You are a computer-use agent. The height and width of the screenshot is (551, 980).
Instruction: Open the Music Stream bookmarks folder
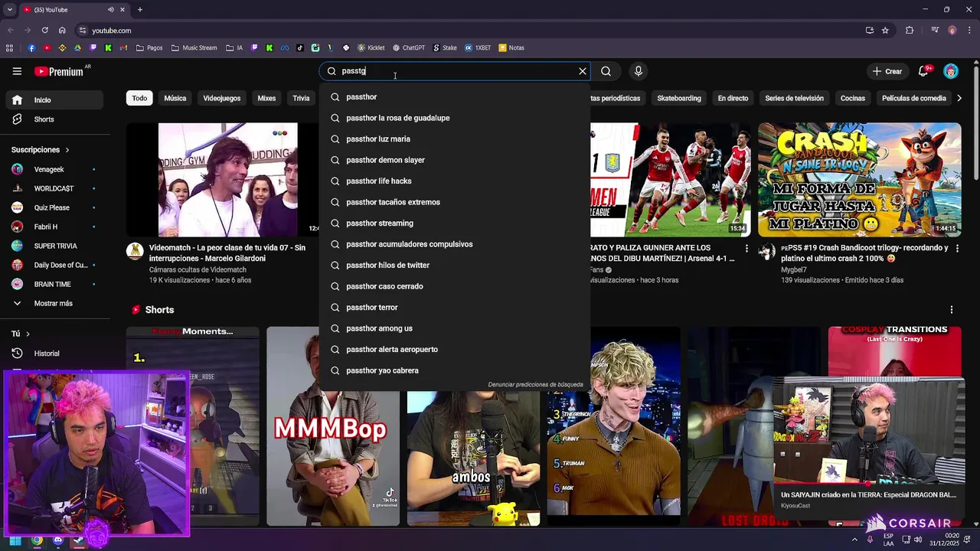[194, 47]
